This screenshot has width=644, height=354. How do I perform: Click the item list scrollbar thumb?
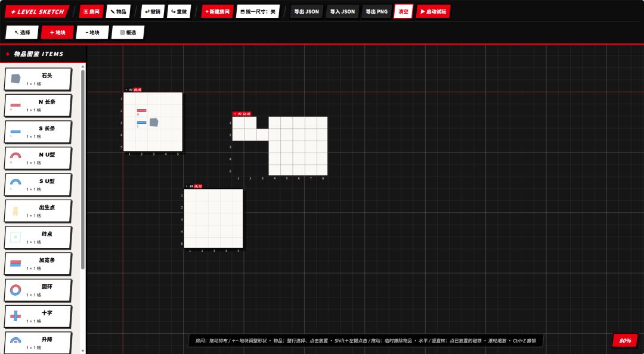[x=83, y=169]
